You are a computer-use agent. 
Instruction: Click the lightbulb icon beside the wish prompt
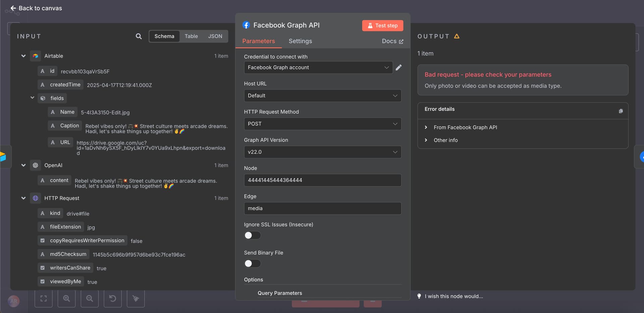(x=419, y=296)
